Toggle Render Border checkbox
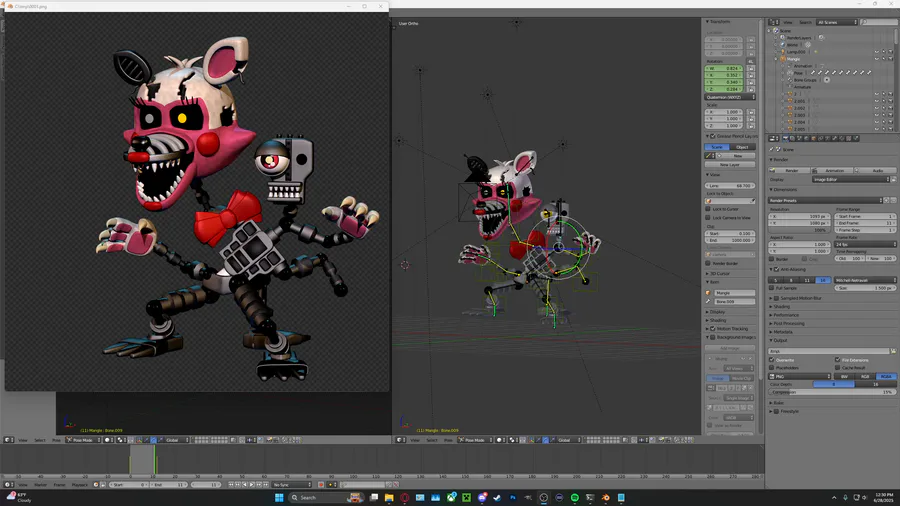900x506 pixels. click(708, 263)
